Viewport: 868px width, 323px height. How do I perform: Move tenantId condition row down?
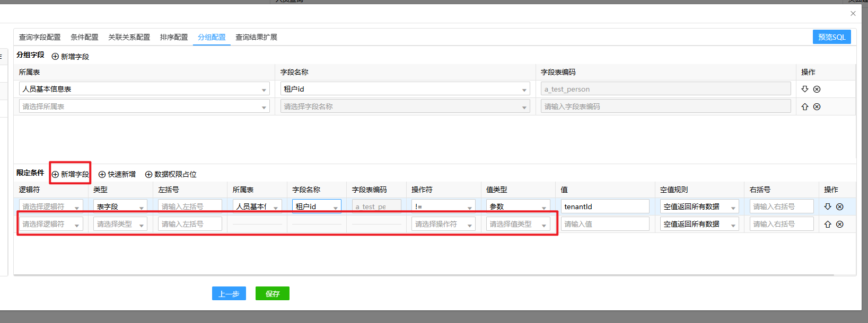pyautogui.click(x=827, y=207)
